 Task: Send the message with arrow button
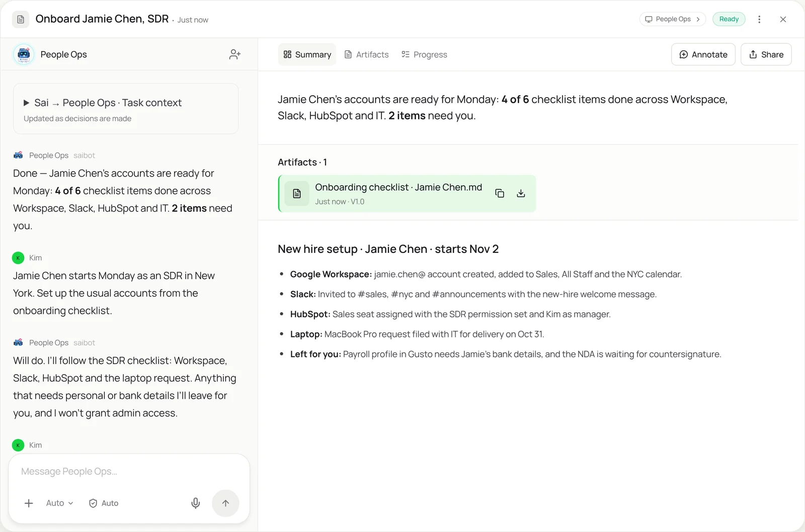point(225,503)
